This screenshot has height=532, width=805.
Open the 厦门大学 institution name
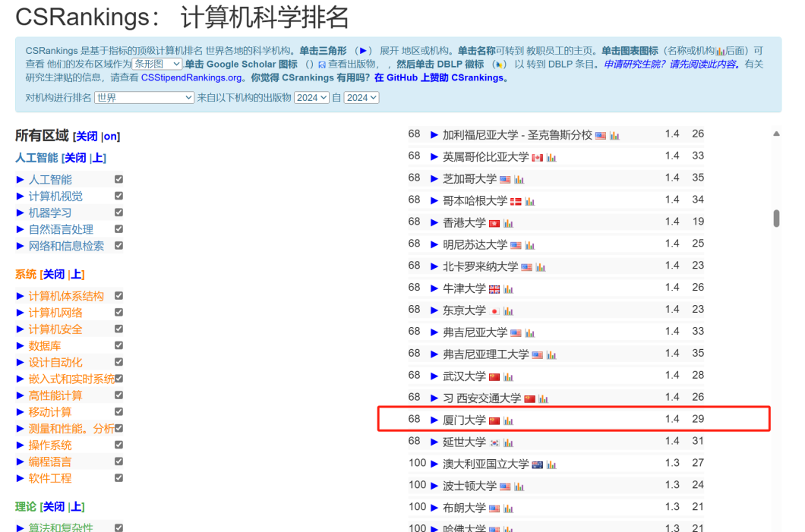coord(464,420)
